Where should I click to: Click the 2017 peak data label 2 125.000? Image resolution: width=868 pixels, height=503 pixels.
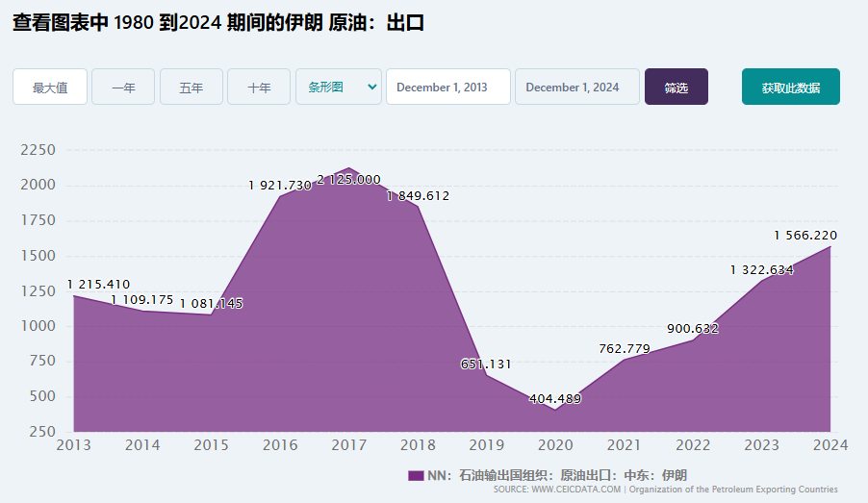pos(348,180)
